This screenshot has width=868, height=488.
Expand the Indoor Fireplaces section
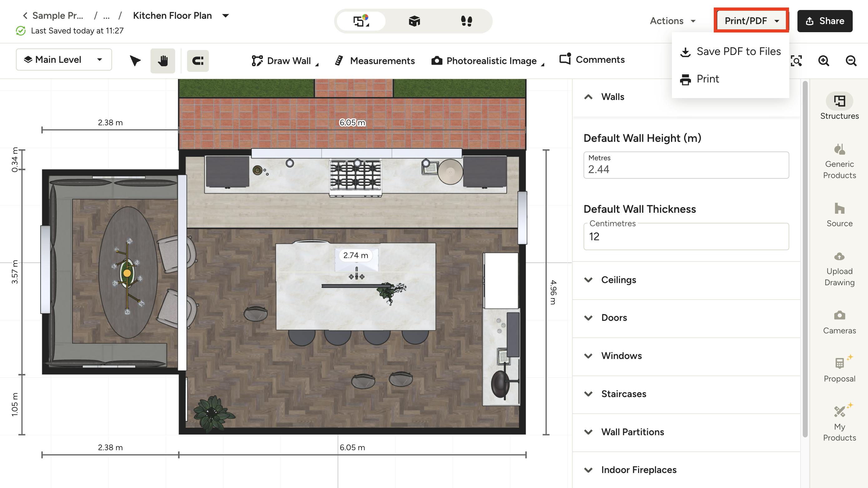[686, 470]
